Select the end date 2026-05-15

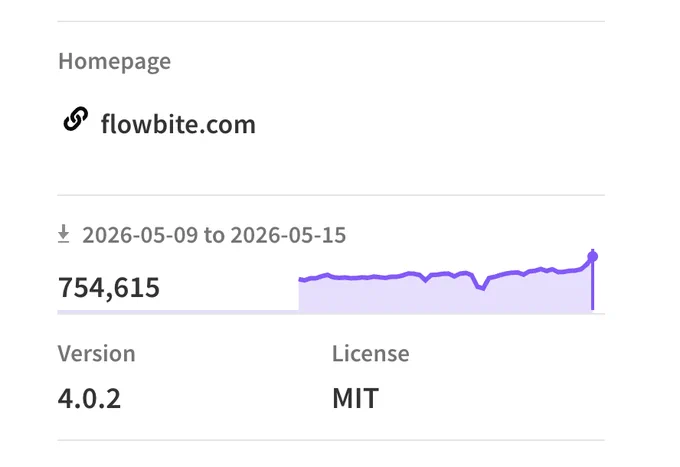288,235
